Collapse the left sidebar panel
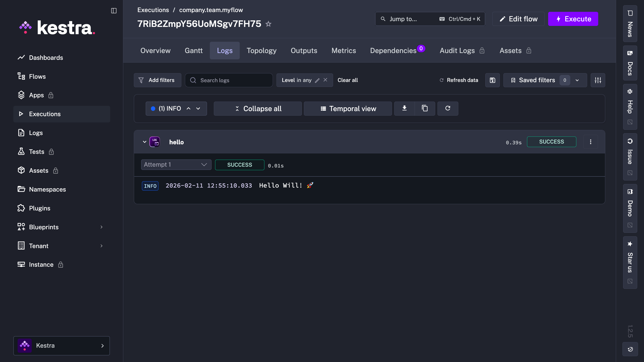This screenshot has width=644, height=362. point(114,11)
